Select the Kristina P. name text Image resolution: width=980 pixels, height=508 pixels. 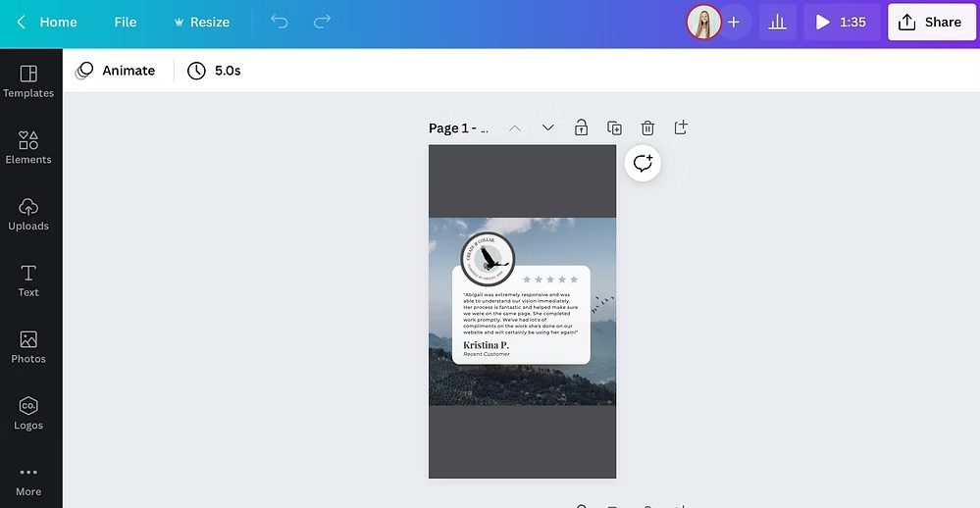pyautogui.click(x=486, y=345)
